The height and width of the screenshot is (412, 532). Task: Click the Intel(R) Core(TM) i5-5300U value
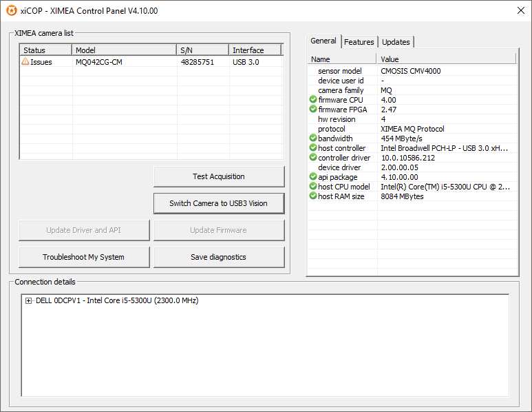(x=445, y=187)
